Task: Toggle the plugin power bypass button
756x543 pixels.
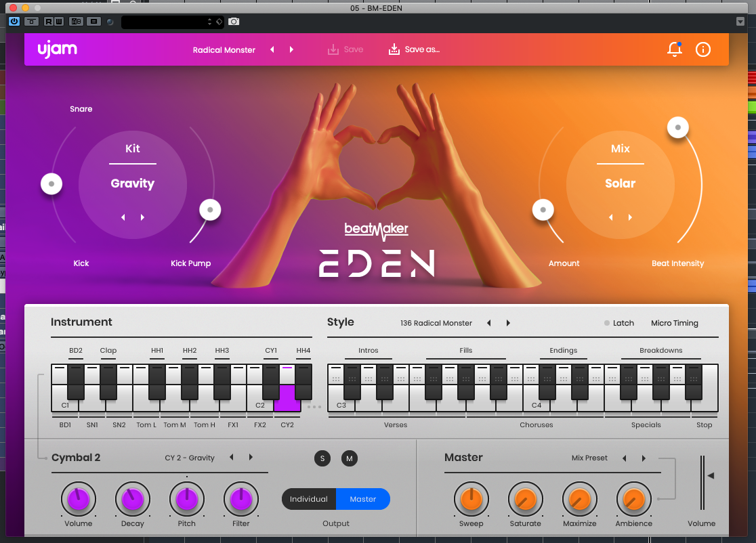Action: [x=14, y=22]
